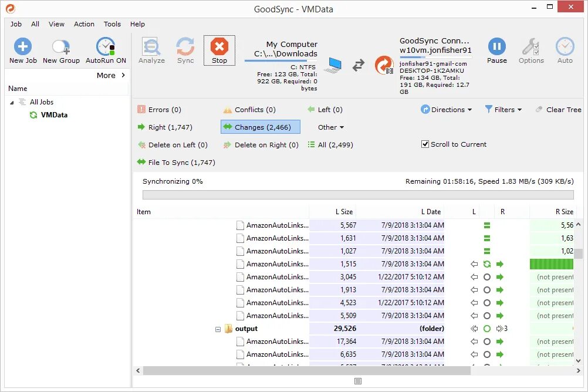Open the Tools menu
The image size is (588, 392).
click(x=112, y=24)
